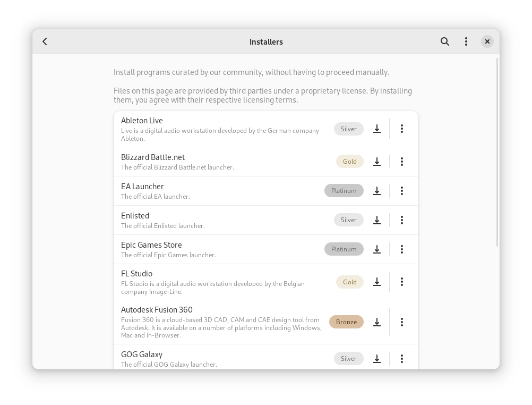
Task: Open the main application menu in the header
Action: (466, 41)
